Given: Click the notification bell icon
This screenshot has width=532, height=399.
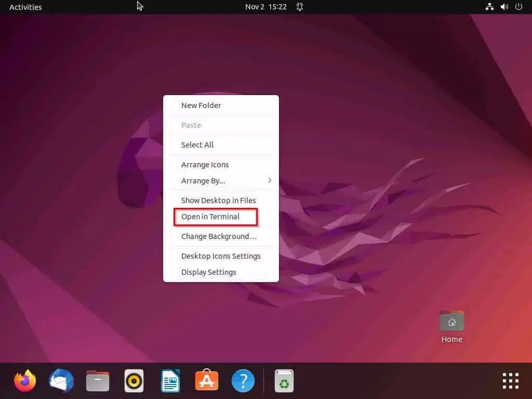Looking at the screenshot, I should pos(299,7).
